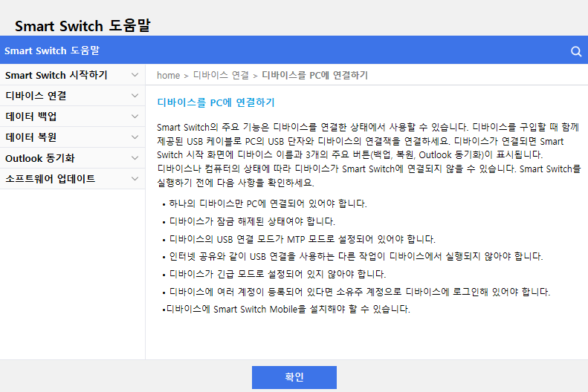
Task: Click the large Smart Switch 도움말 page title
Action: pyautogui.click(x=83, y=25)
